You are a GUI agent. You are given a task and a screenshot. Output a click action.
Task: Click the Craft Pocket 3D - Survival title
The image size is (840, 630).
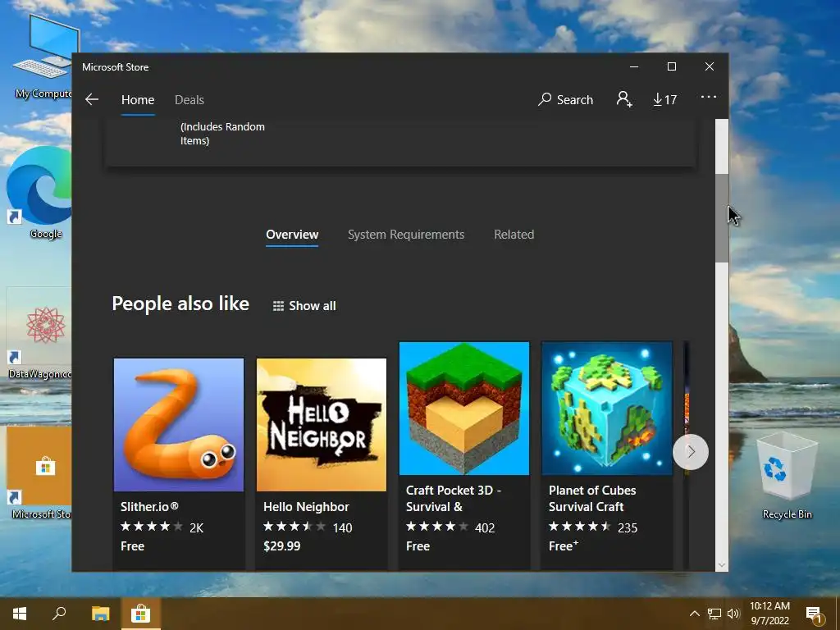pos(453,498)
